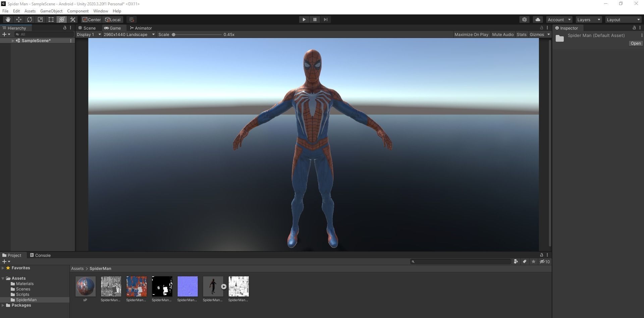The height and width of the screenshot is (318, 644).
Task: Toggle Gizmos in Game view
Action: click(537, 35)
